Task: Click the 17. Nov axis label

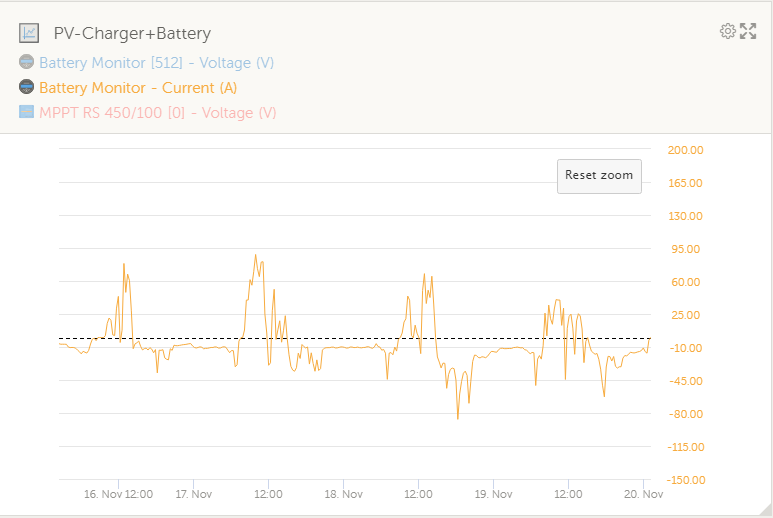Action: 193,494
